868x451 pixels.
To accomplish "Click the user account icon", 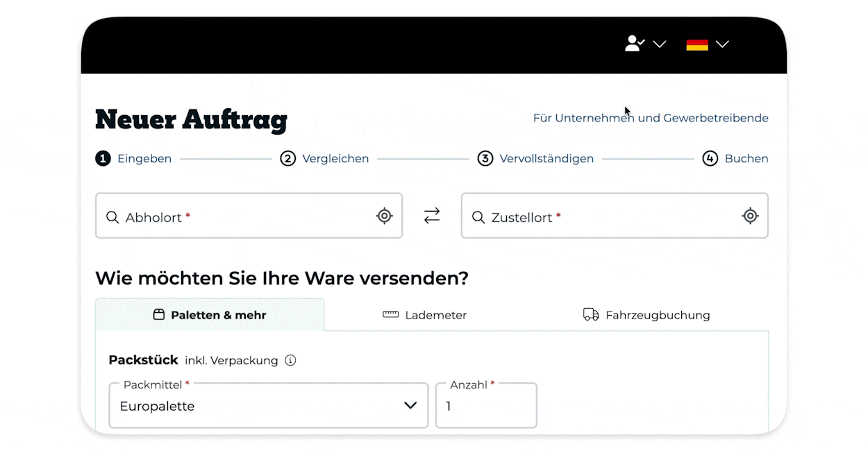I will [x=635, y=44].
